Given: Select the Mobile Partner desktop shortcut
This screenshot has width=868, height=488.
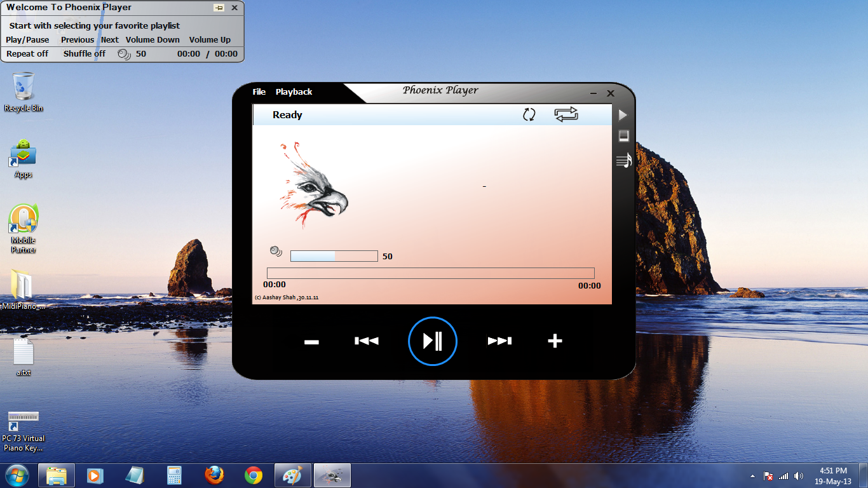Looking at the screenshot, I should 24,229.
